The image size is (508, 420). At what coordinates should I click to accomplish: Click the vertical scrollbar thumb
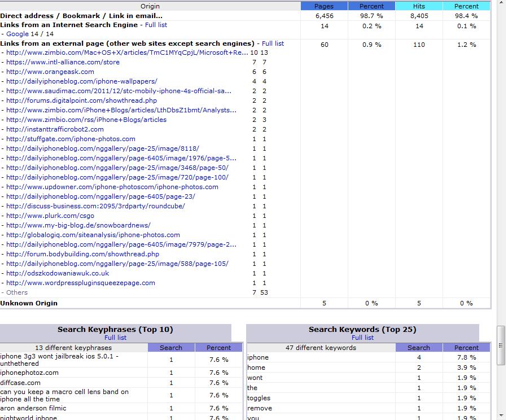[501, 345]
